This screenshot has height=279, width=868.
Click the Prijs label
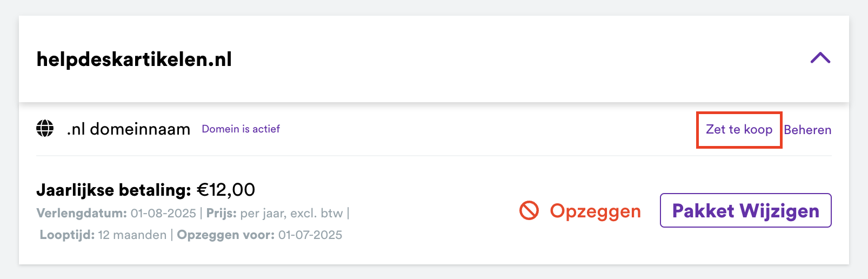221,213
